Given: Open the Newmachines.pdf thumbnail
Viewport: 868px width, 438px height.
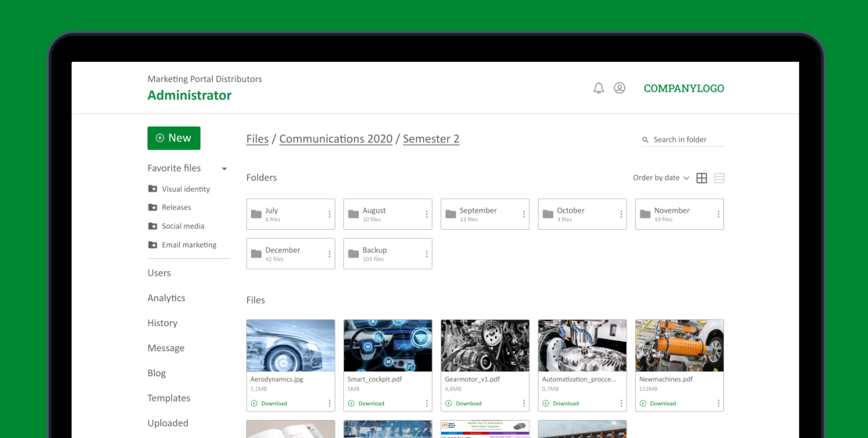Looking at the screenshot, I should 680,346.
